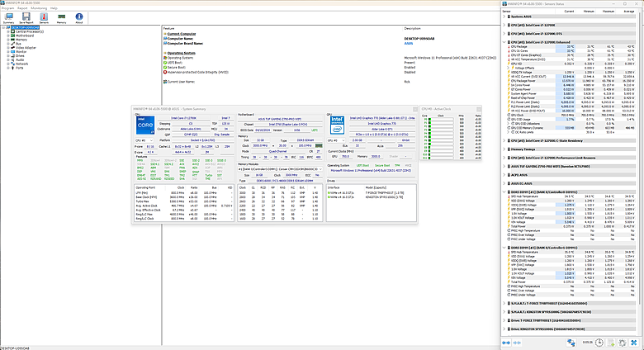
Task: Open sensor settings gear icon
Action: pos(623,343)
